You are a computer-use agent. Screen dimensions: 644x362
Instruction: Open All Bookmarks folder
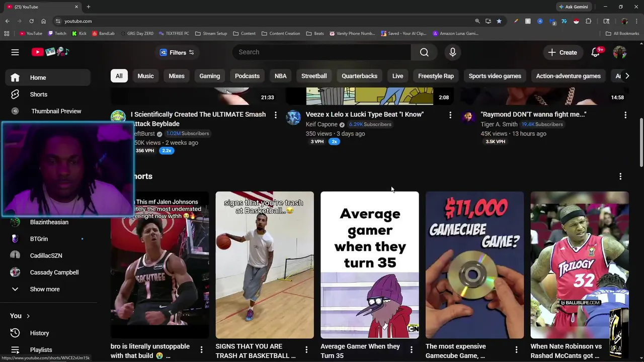(x=622, y=34)
